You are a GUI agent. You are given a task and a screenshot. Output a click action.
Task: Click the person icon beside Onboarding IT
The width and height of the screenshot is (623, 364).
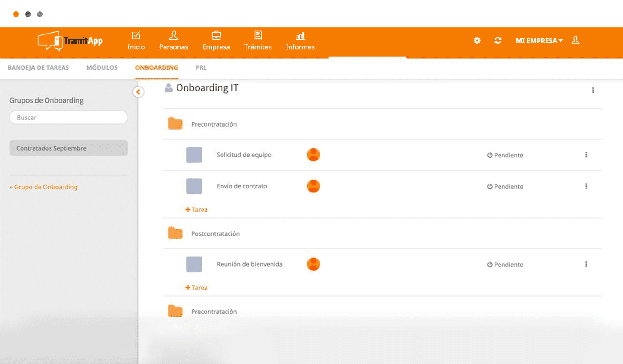point(168,88)
